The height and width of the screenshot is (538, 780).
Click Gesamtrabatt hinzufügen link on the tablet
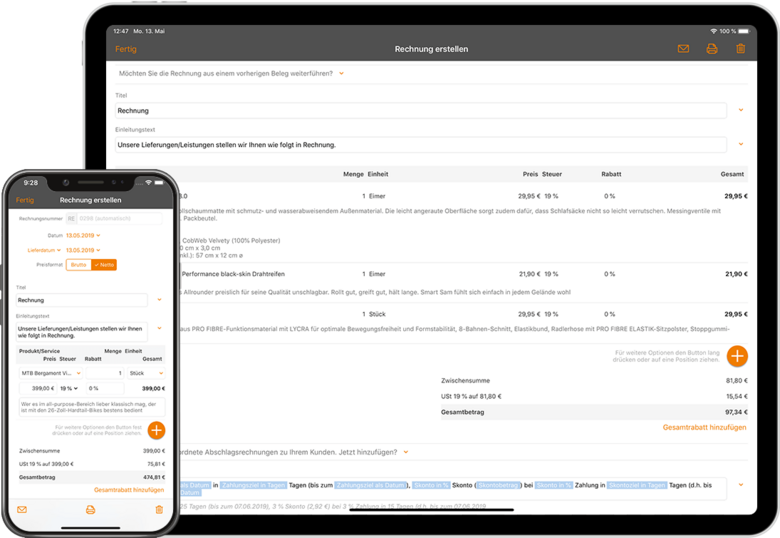point(704,427)
